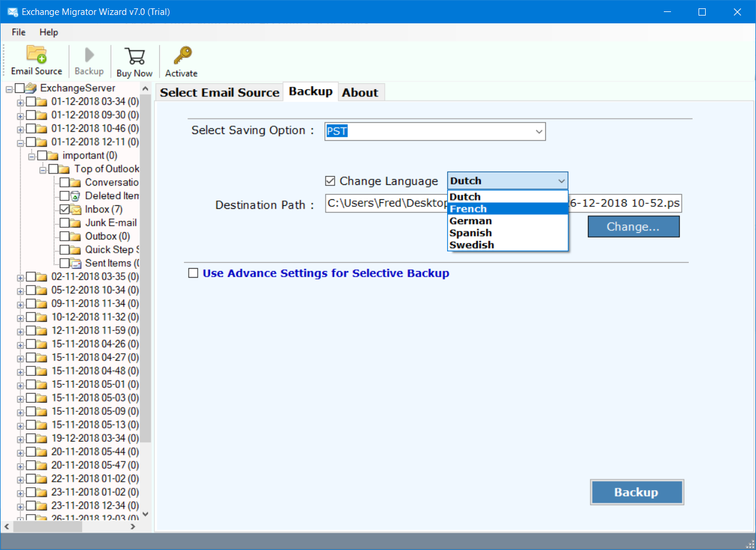Choose French from the language list
756x550 pixels.
point(508,209)
